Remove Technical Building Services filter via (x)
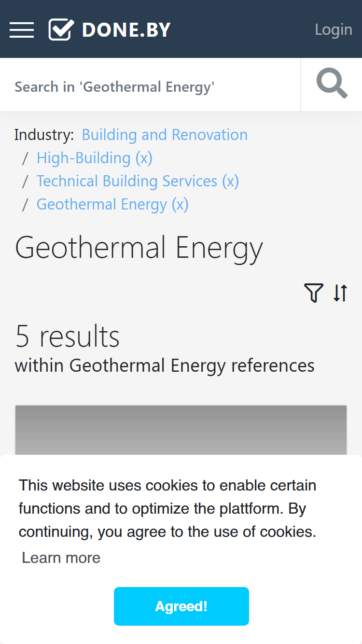Image resolution: width=362 pixels, height=644 pixels. [x=230, y=181]
